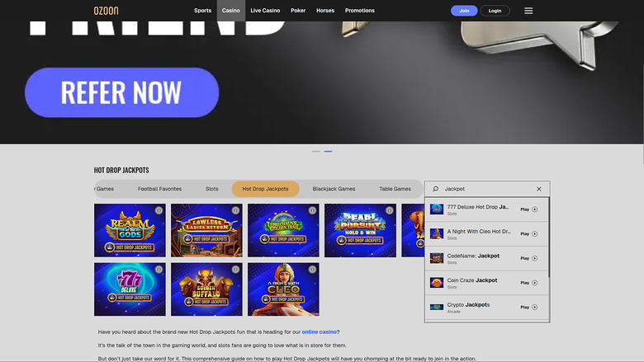This screenshot has width=644, height=362.
Task: Play A Night With Cleo search result
Action: (529, 233)
